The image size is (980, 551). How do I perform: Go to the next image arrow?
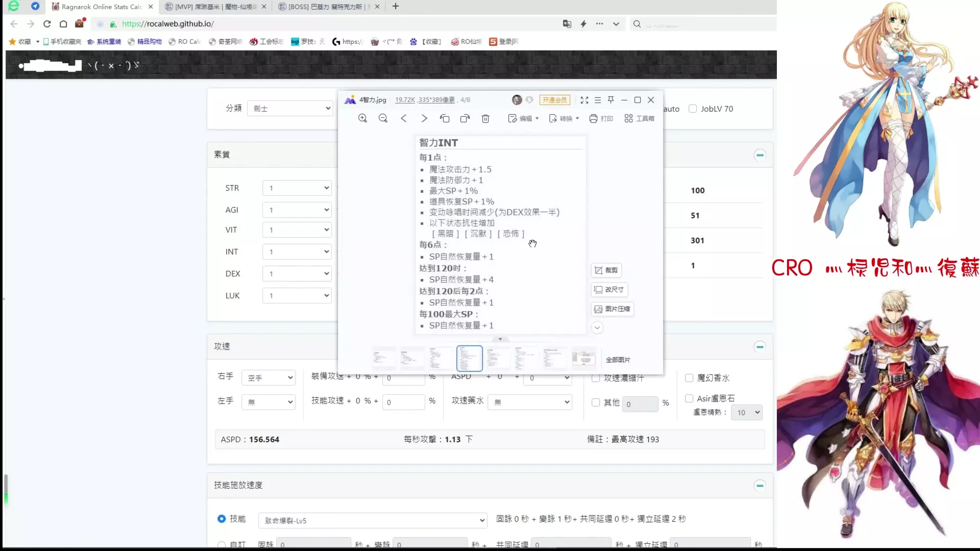click(x=424, y=118)
